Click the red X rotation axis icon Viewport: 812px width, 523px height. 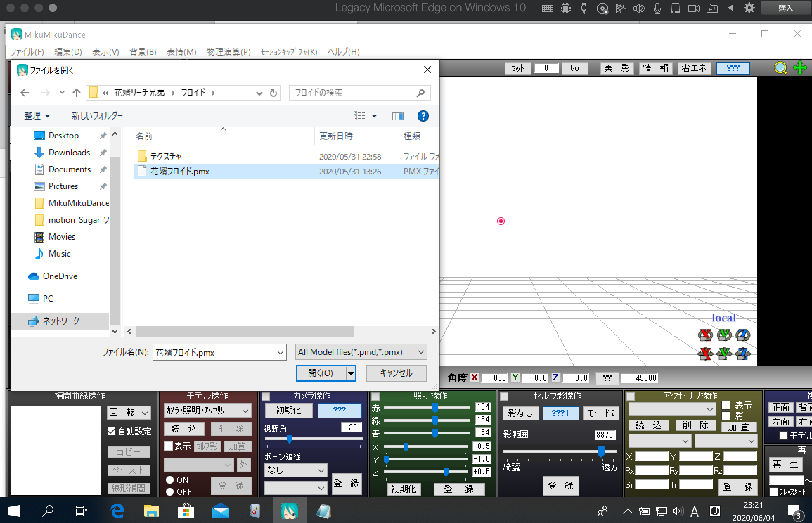705,335
